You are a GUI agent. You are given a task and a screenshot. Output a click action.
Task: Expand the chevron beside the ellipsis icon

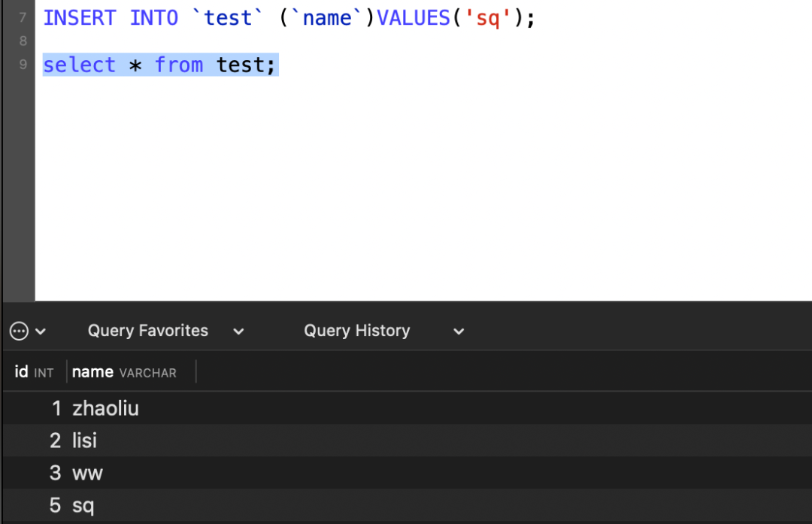coord(41,332)
